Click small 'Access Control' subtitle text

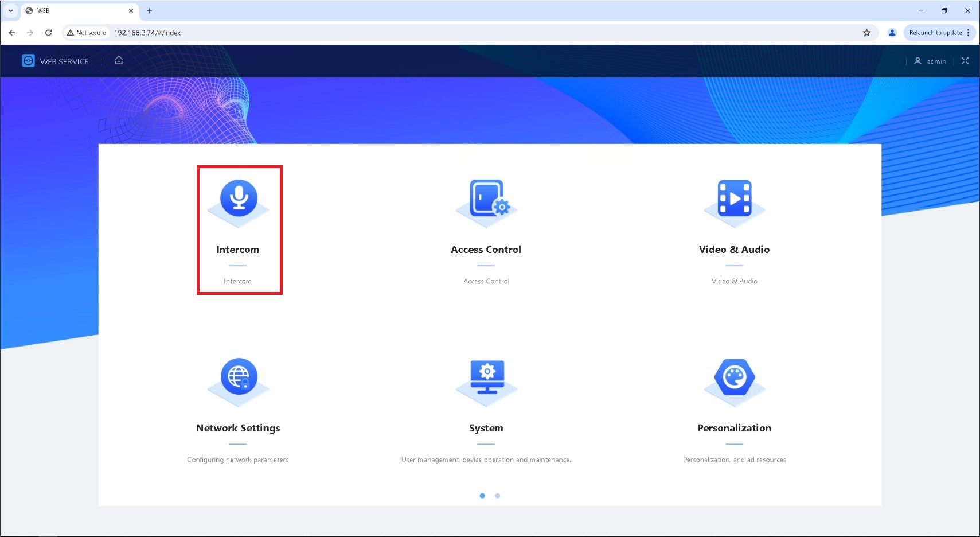pyautogui.click(x=486, y=281)
